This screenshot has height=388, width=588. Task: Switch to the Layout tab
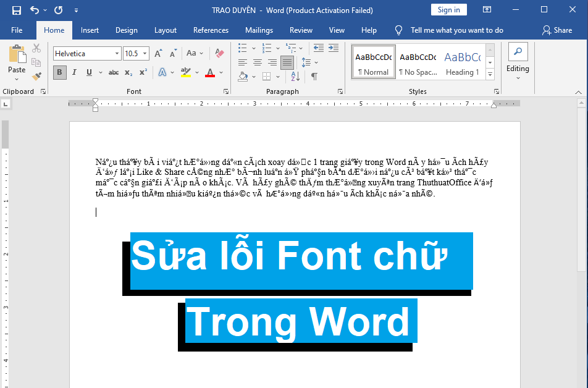(166, 30)
